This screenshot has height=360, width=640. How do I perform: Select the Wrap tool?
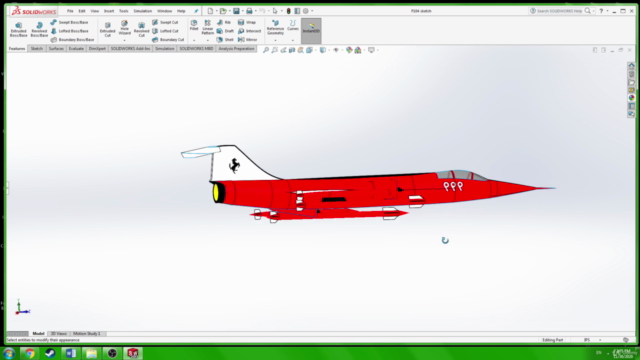[x=247, y=22]
